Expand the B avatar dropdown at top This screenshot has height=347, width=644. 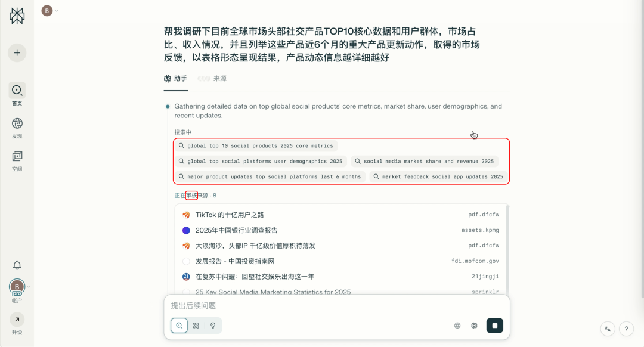coord(56,11)
